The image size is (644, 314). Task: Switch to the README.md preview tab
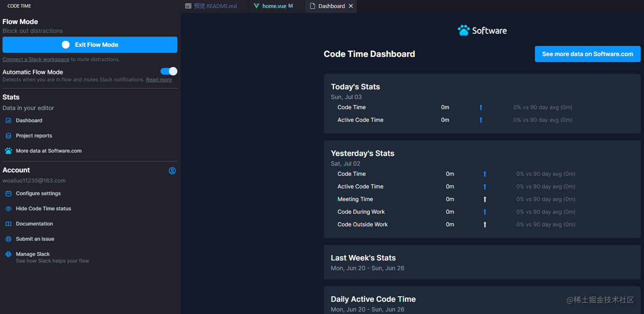(214, 6)
